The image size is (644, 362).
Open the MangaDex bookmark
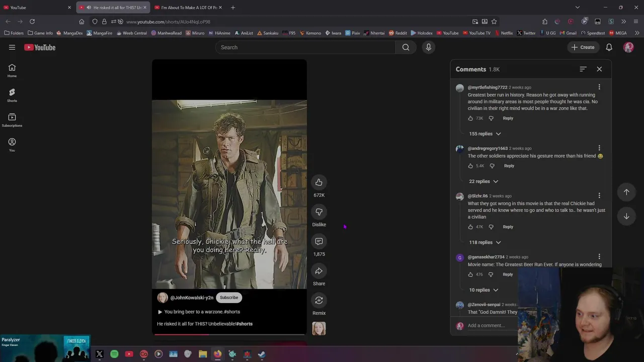click(x=69, y=33)
